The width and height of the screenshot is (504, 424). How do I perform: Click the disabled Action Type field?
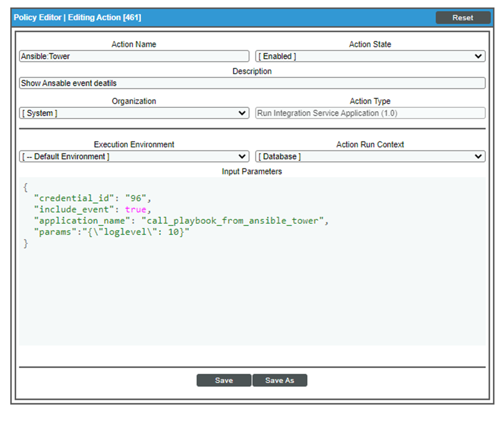pos(370,113)
